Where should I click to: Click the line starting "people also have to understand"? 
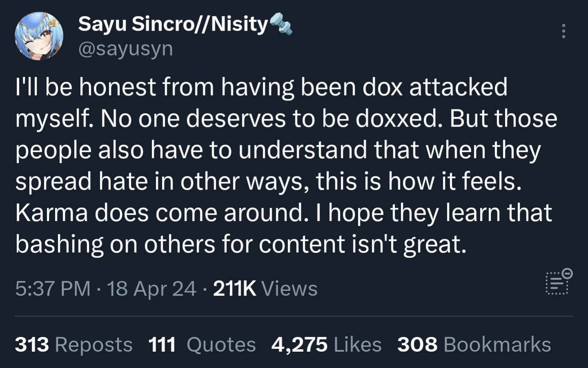pos(278,150)
